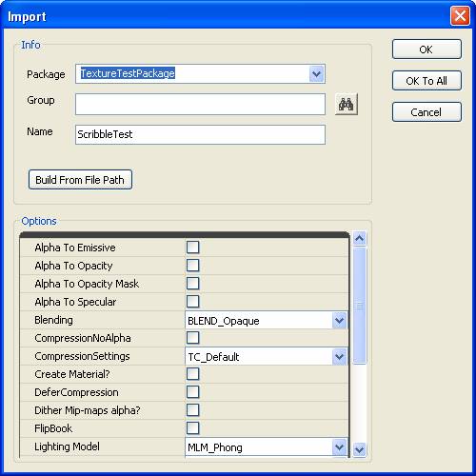Image resolution: width=476 pixels, height=476 pixels.
Task: Open the Package dropdown list
Action: pos(316,74)
